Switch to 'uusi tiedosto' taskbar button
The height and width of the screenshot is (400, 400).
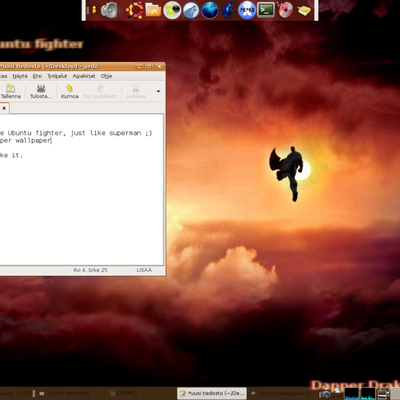(212, 393)
